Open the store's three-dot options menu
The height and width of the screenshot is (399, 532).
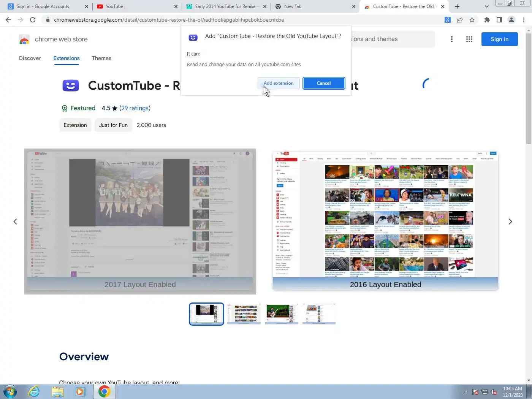tap(451, 39)
